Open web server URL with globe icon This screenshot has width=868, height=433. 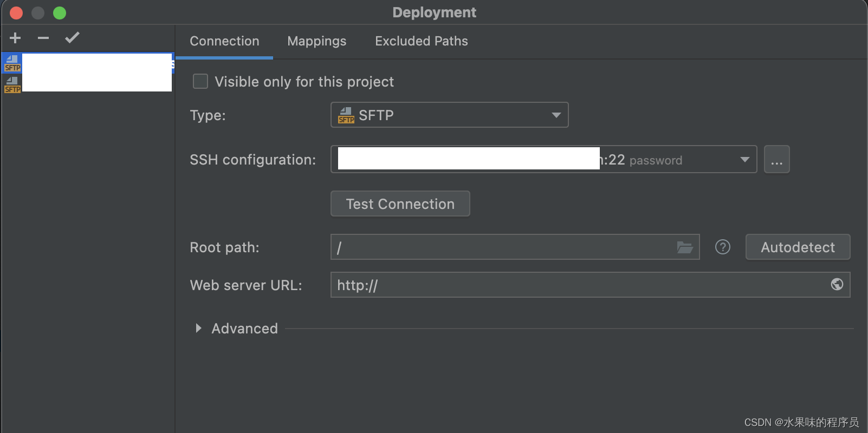[837, 284]
